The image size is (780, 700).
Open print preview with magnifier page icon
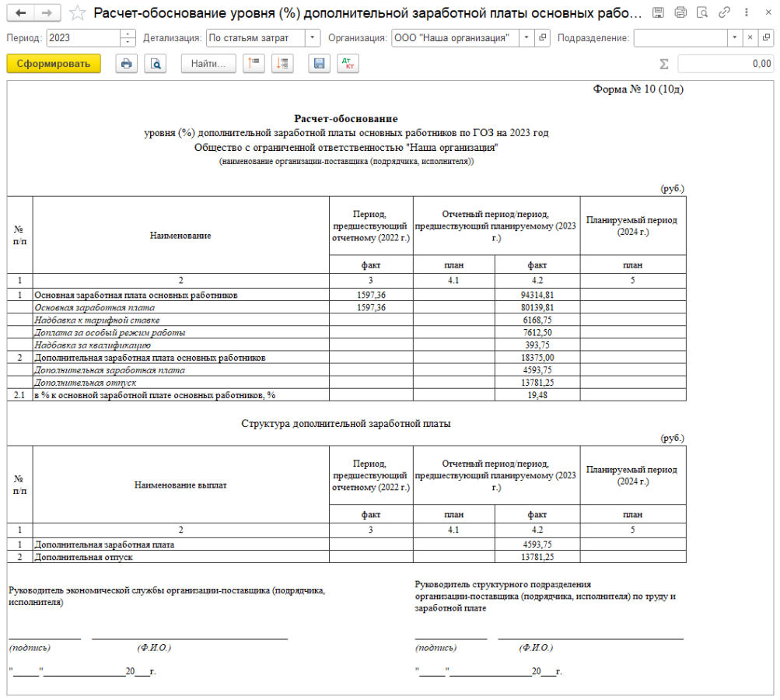156,65
